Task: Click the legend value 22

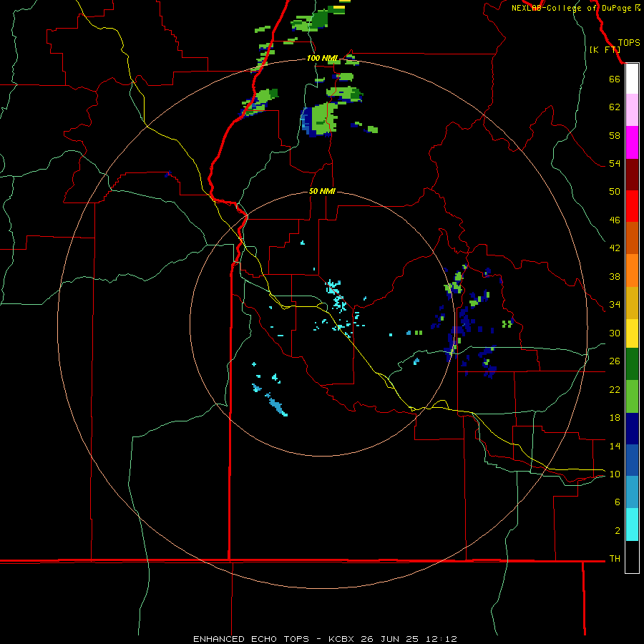Action: [x=615, y=389]
